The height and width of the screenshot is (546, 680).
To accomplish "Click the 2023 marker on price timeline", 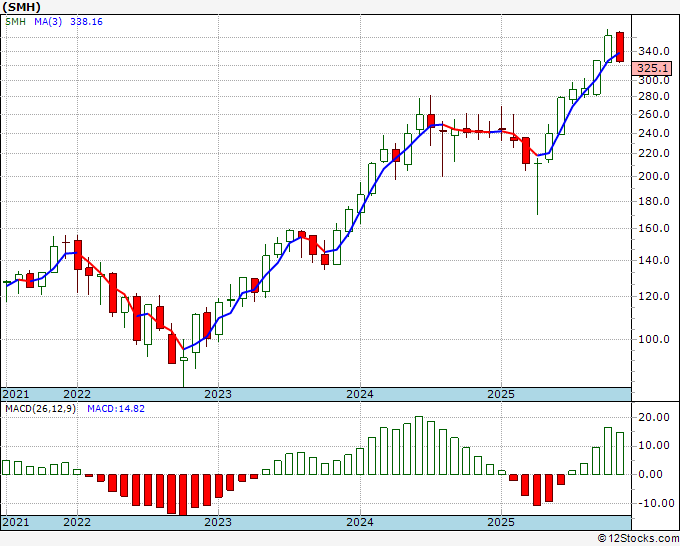I will (217, 394).
